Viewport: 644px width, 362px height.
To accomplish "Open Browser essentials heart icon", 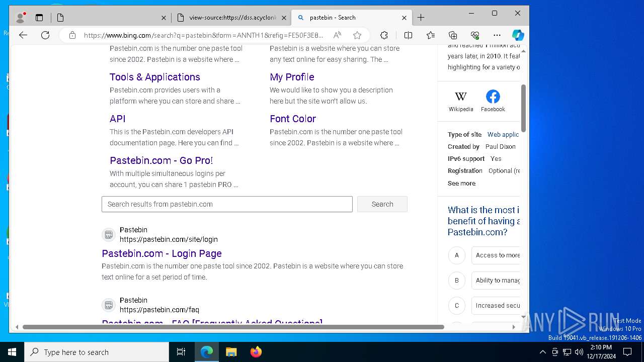I will tap(475, 35).
